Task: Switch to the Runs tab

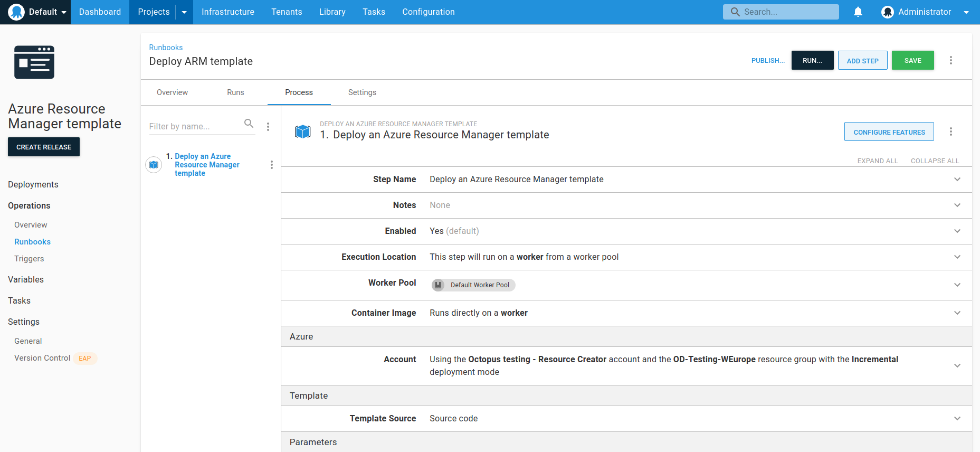Action: pos(235,92)
